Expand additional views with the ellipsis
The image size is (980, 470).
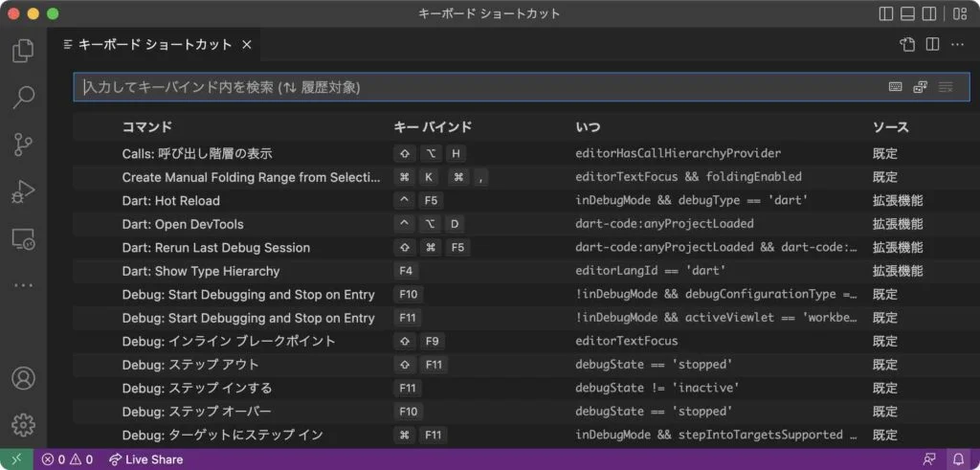point(23,284)
